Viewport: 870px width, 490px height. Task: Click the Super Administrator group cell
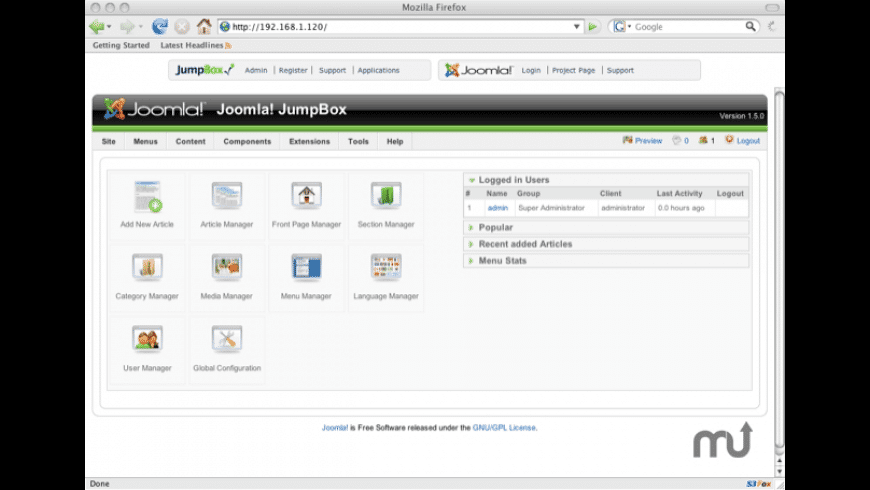(x=552, y=208)
